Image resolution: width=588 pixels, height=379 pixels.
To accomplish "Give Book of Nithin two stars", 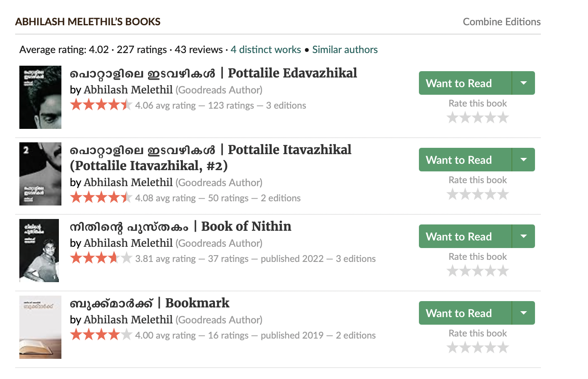I will 465,271.
